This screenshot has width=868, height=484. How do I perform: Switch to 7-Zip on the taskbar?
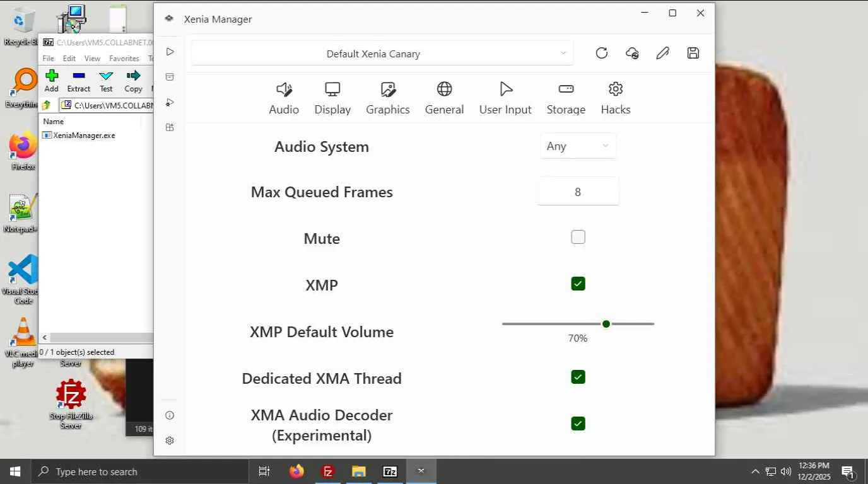[x=390, y=471]
